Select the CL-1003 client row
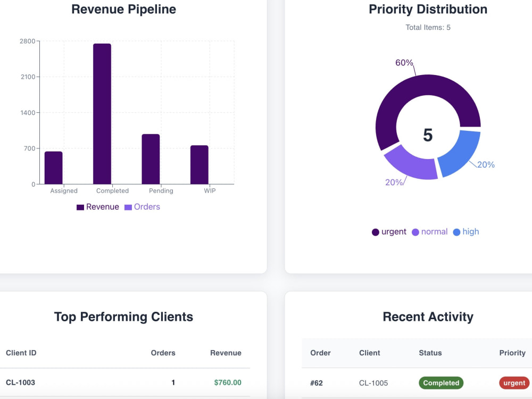532x399 pixels. (x=125, y=383)
